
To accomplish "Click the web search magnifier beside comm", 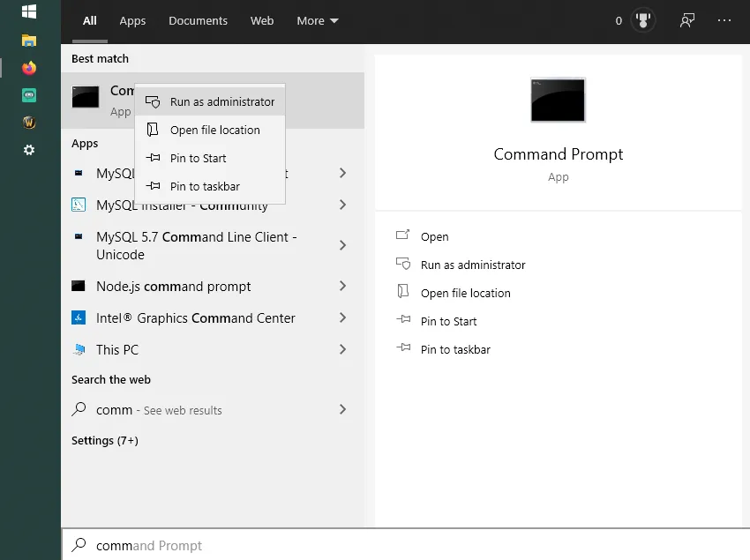I will (79, 409).
